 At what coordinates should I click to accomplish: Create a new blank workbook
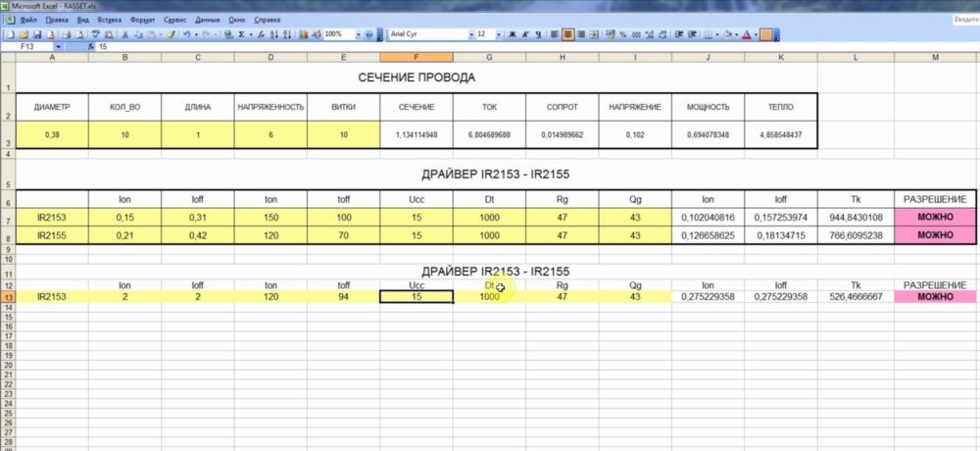coord(11,34)
